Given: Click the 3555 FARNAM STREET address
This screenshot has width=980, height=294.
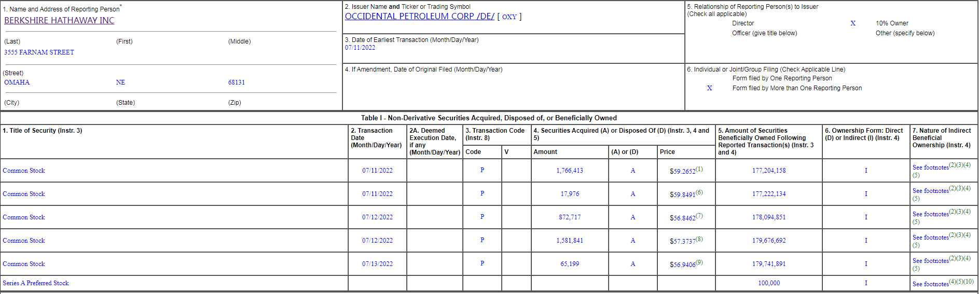Looking at the screenshot, I should 39,52.
